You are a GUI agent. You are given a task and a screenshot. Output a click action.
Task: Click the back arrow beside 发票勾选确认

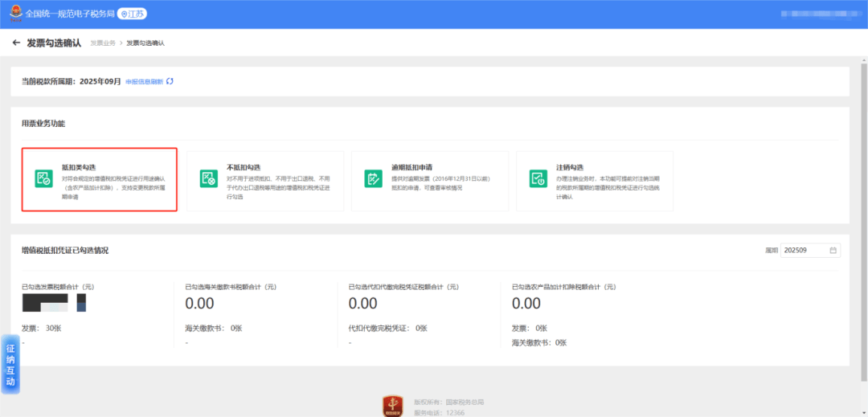tap(16, 43)
